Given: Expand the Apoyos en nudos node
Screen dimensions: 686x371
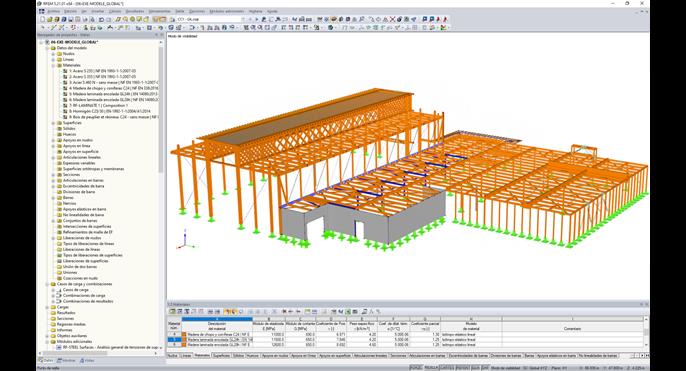Looking at the screenshot, I should coord(53,140).
